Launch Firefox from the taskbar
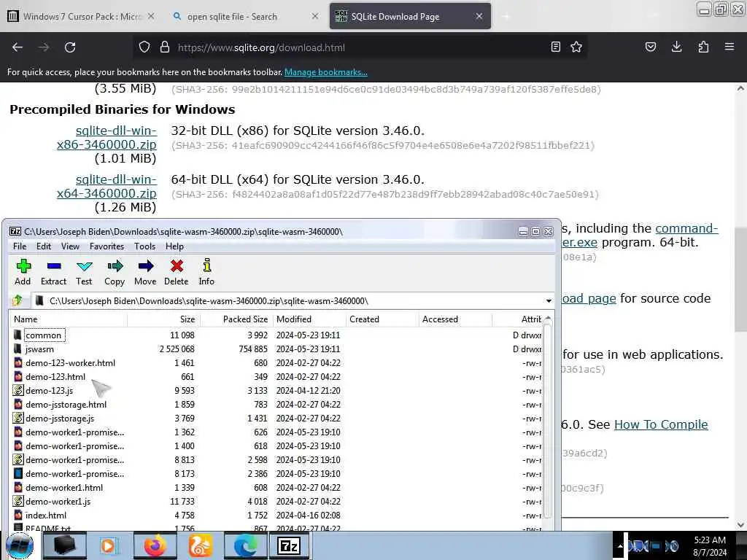 tap(155, 545)
